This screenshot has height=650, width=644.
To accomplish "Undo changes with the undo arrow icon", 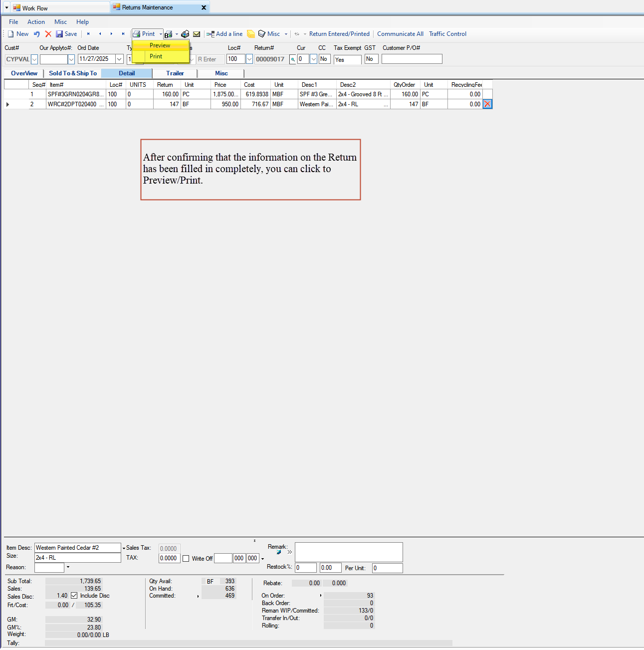I will (36, 33).
